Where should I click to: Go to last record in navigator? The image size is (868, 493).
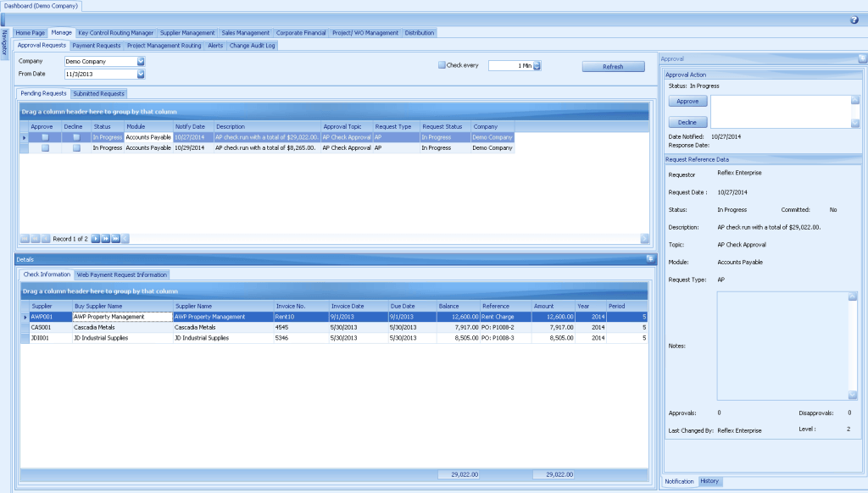tap(115, 239)
